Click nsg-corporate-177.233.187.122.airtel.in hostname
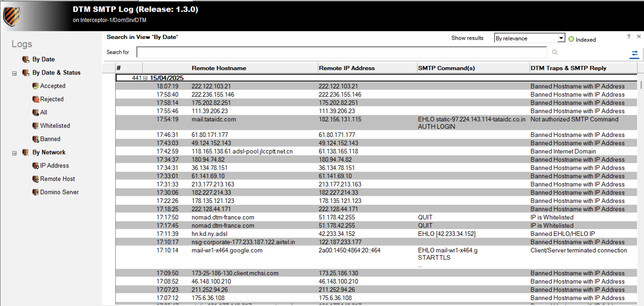The height and width of the screenshot is (306, 644). point(243,242)
